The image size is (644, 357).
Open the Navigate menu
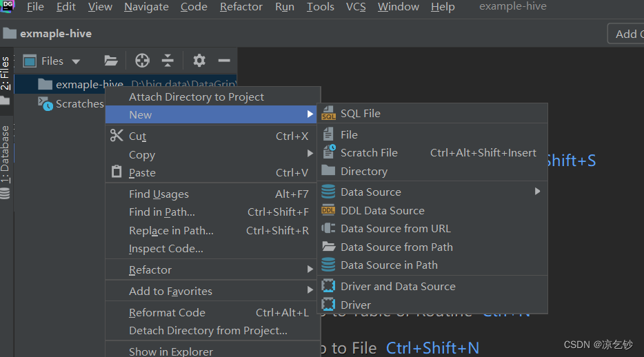[x=146, y=7]
